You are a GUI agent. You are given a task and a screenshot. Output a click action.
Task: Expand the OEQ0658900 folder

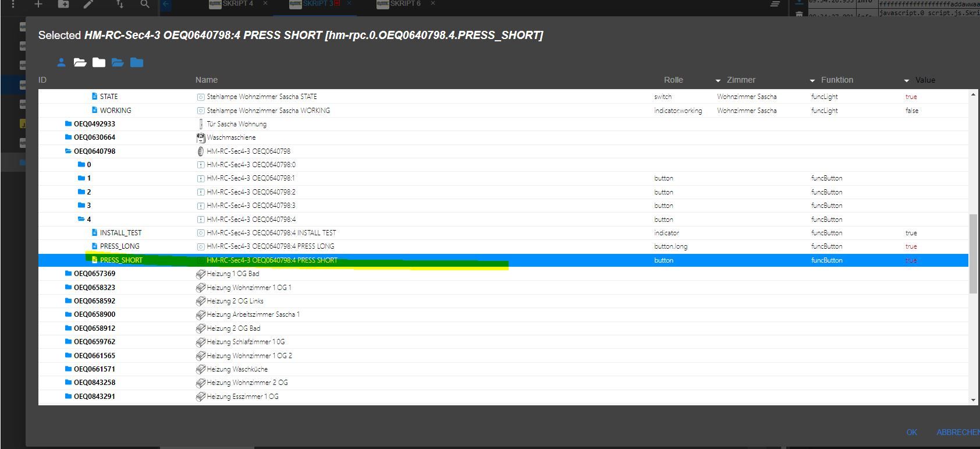68,314
